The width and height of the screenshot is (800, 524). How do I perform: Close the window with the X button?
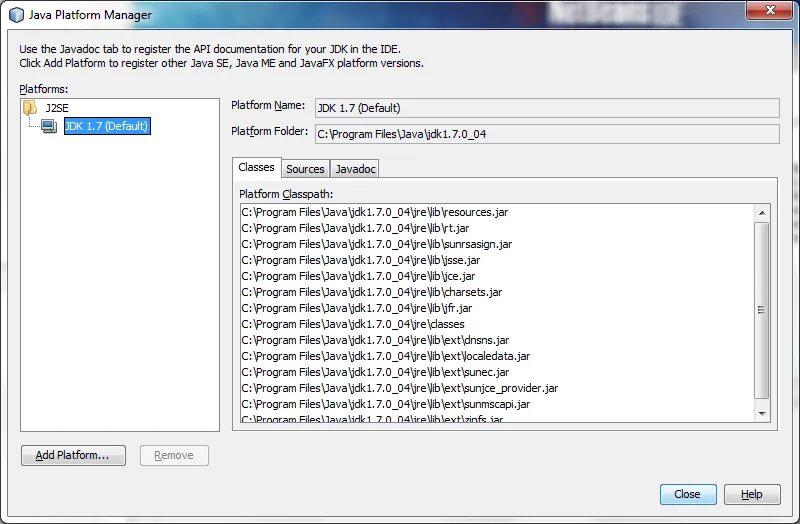tap(770, 10)
